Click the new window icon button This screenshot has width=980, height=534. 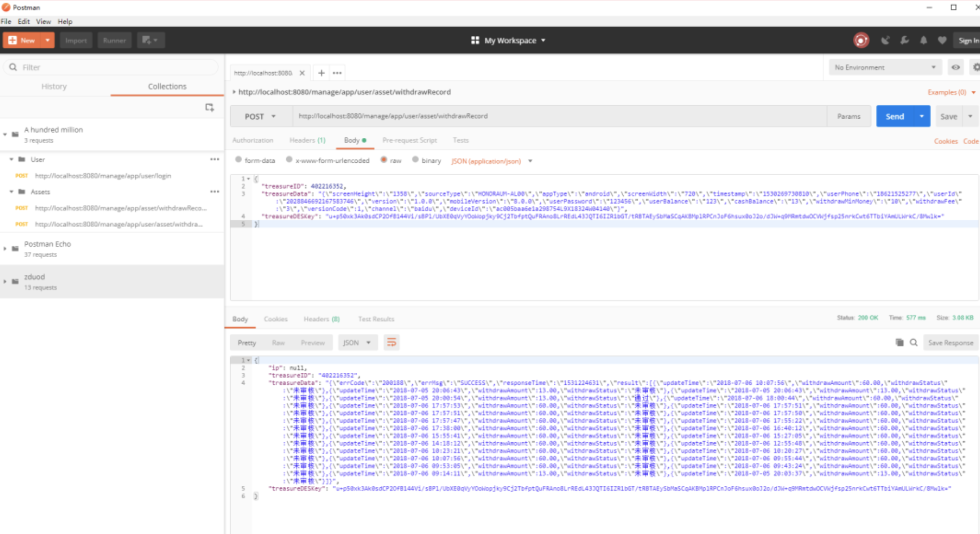(151, 40)
